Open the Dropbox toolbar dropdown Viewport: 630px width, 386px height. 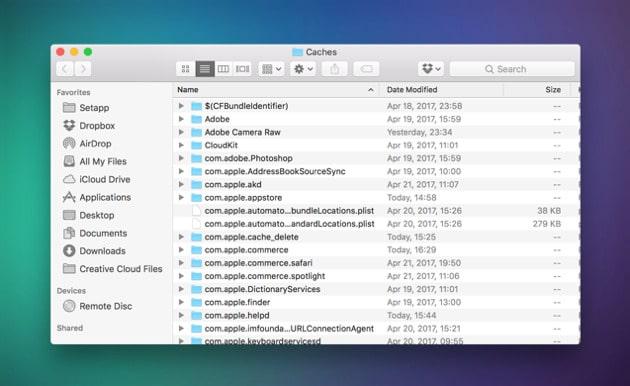(x=431, y=69)
